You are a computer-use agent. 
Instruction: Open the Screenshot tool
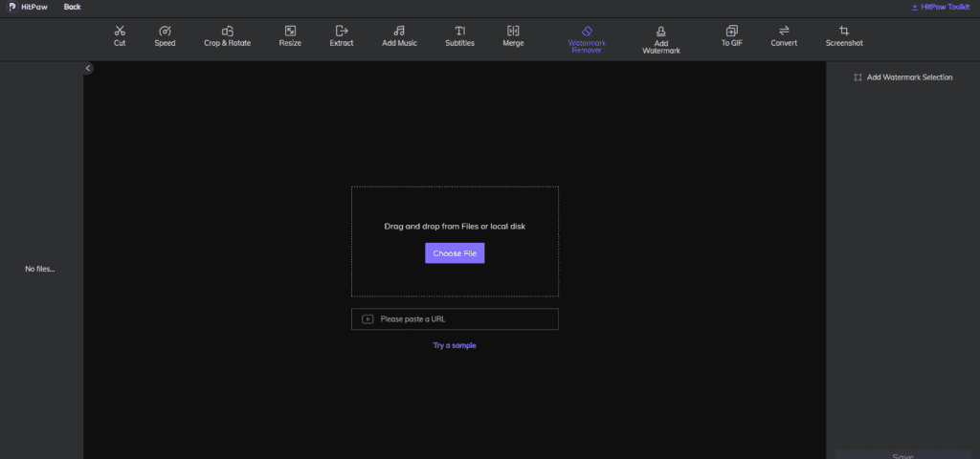point(844,36)
